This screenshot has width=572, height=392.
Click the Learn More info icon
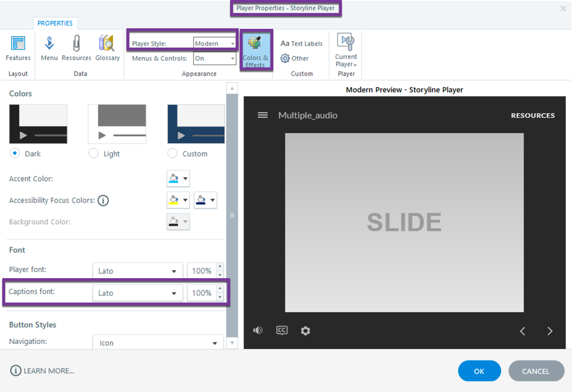point(15,370)
